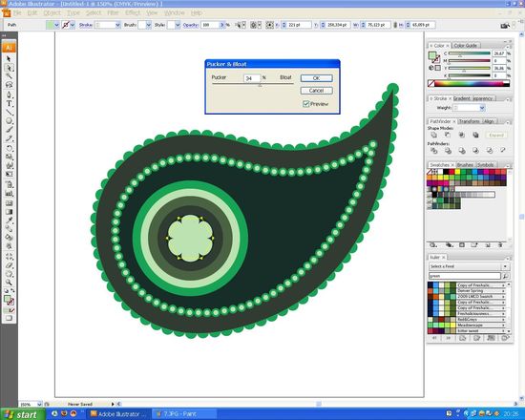The width and height of the screenshot is (525, 420).
Task: Open the Weight dropdown in Stroke panel
Action: (482, 108)
